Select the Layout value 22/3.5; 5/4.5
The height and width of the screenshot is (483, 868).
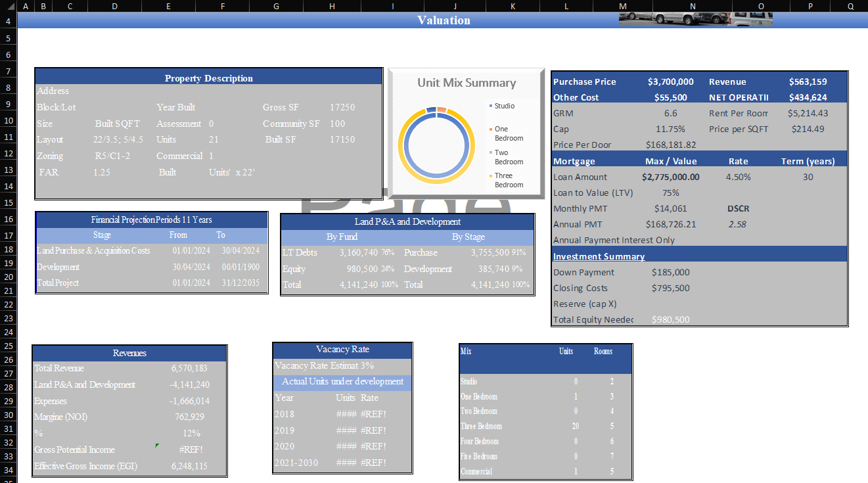pos(118,139)
